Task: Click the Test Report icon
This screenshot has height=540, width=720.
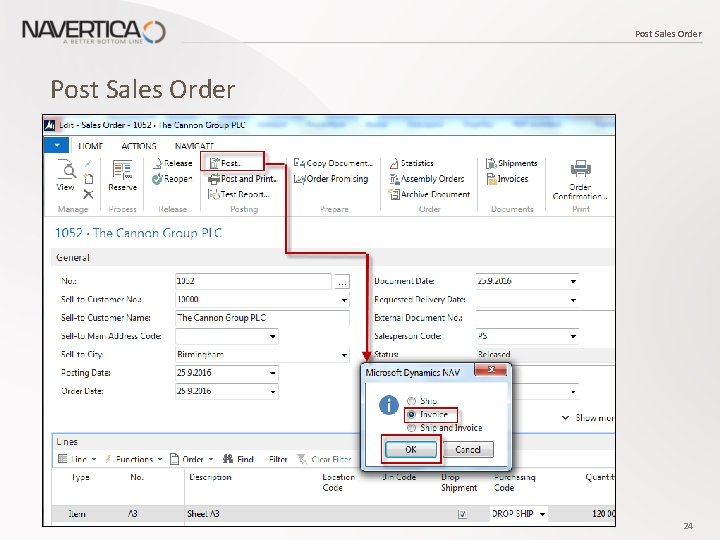Action: coord(214,194)
